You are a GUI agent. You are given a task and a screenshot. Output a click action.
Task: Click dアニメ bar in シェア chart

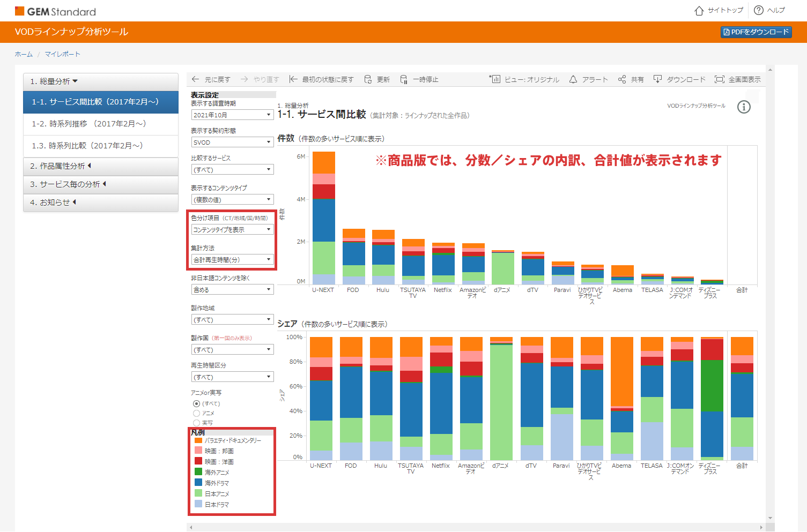tap(501, 399)
